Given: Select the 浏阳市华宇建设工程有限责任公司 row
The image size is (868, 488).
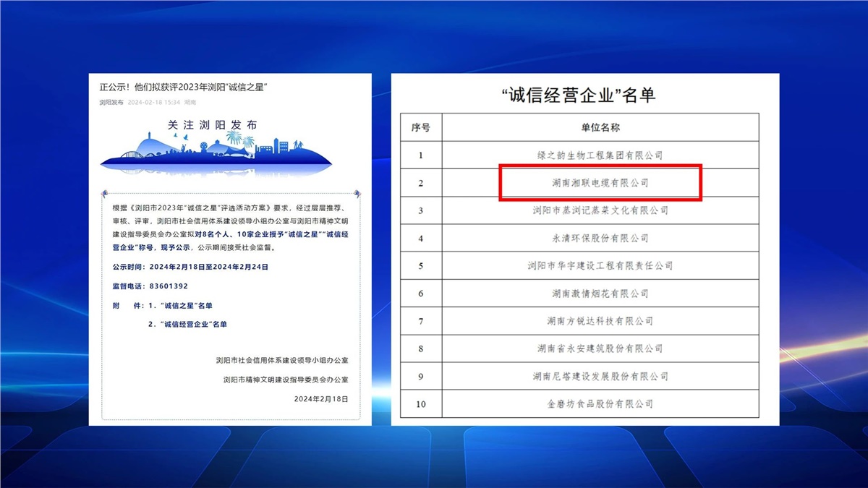Looking at the screenshot, I should pos(600,266).
